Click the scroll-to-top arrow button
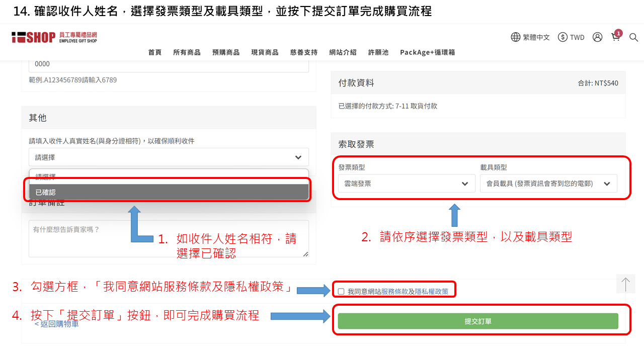The height and width of the screenshot is (362, 644). [x=625, y=284]
